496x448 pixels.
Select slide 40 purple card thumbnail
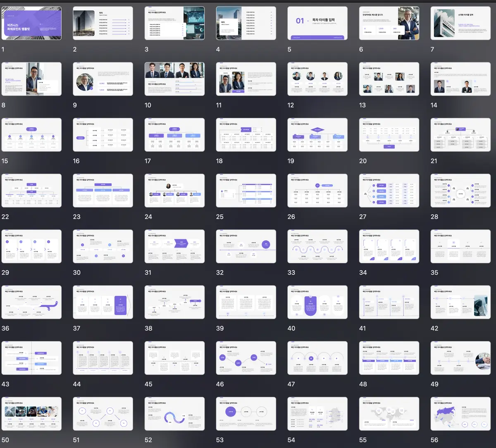click(317, 302)
